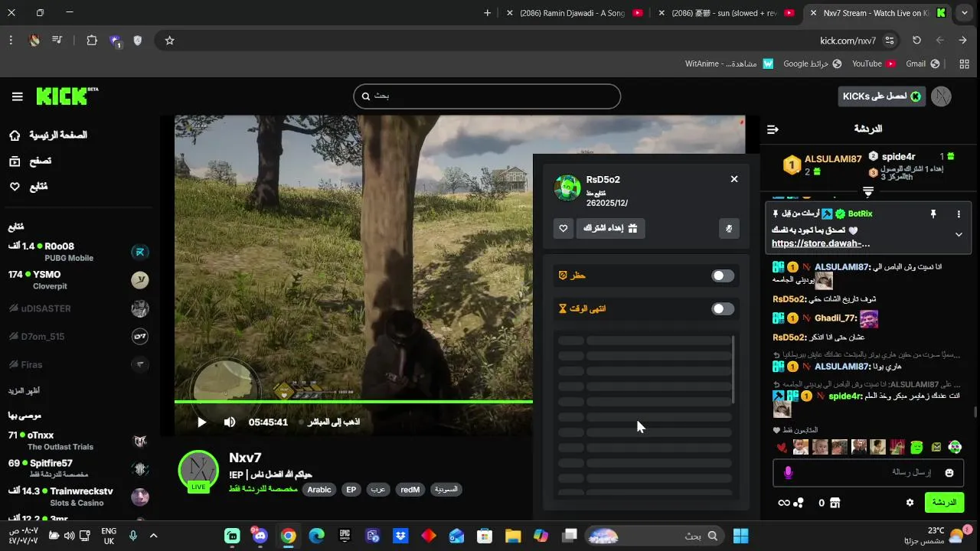The width and height of the screenshot is (980, 551).
Task: Click the search magnifier icon
Action: [366, 96]
